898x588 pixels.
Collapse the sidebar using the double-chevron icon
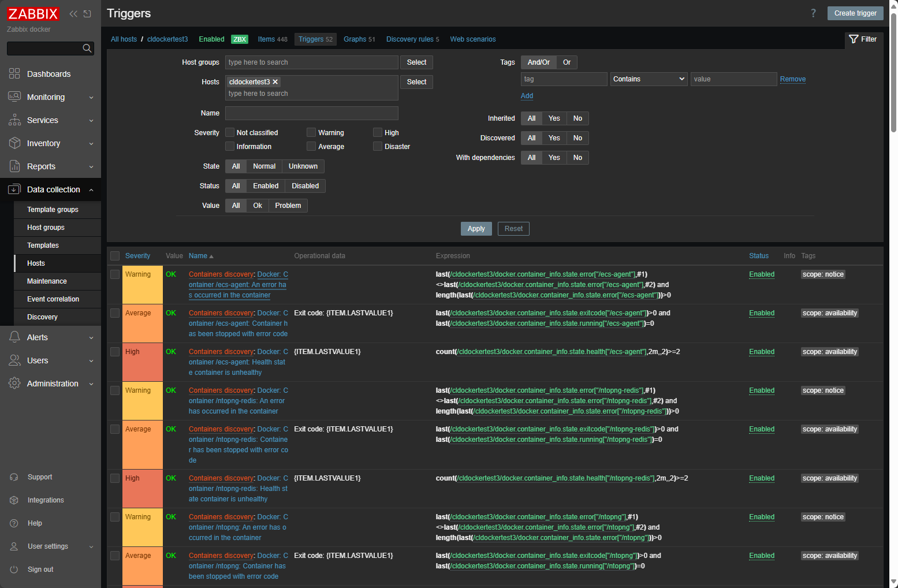coord(73,13)
